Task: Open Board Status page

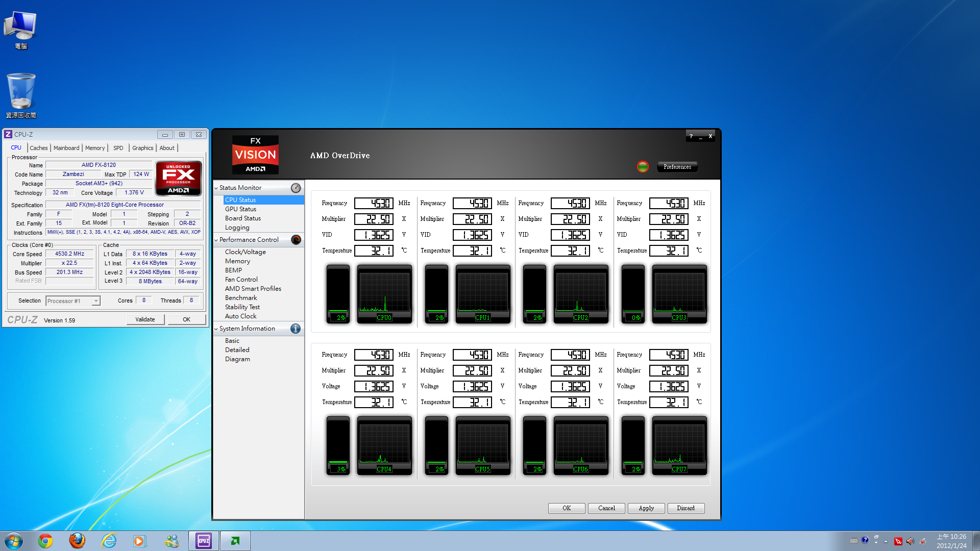Action: pos(243,218)
